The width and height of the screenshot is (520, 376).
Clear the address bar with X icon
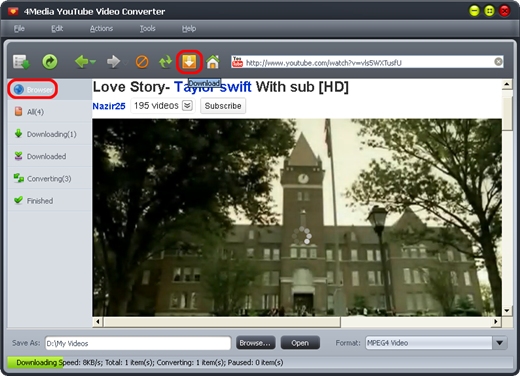tap(498, 62)
